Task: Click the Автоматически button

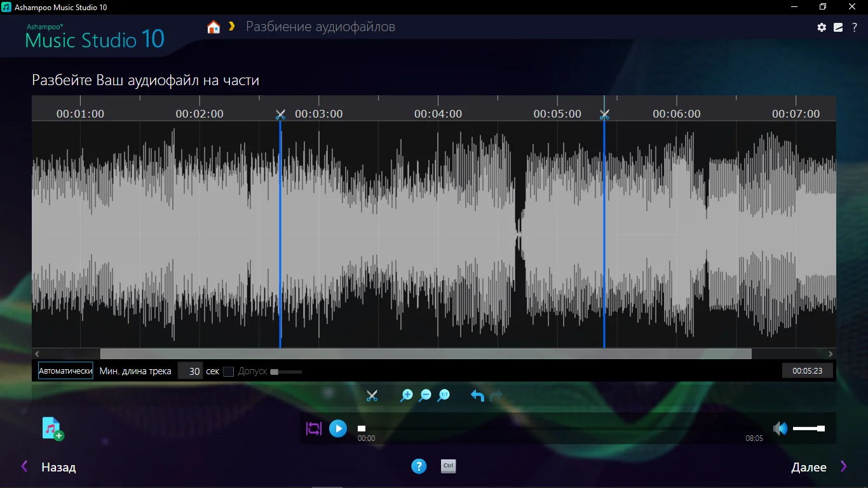Action: pyautogui.click(x=65, y=371)
